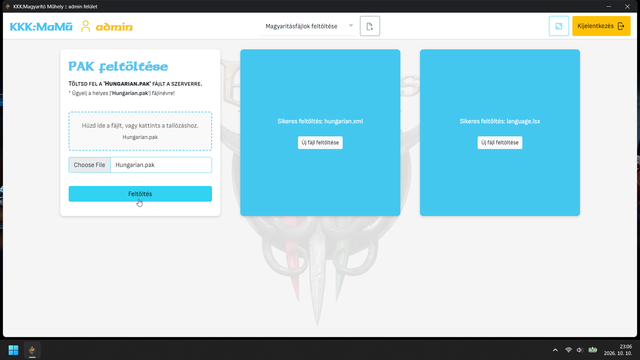This screenshot has height=360, width=640.
Task: Click the text Sikeres feltöltés: hungarian.xml
Action: coord(320,121)
